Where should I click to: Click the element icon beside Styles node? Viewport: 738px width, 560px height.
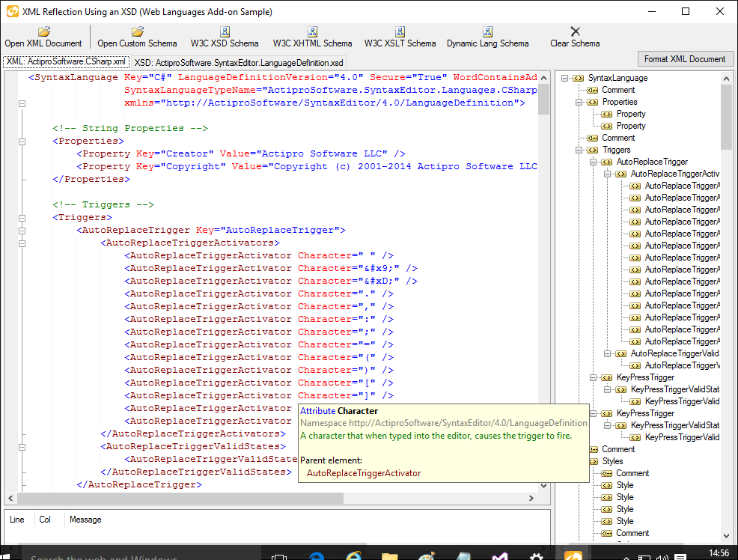coord(594,462)
